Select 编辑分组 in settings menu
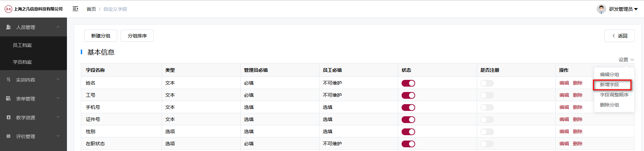The height and width of the screenshot is (151, 644). pyautogui.click(x=614, y=74)
